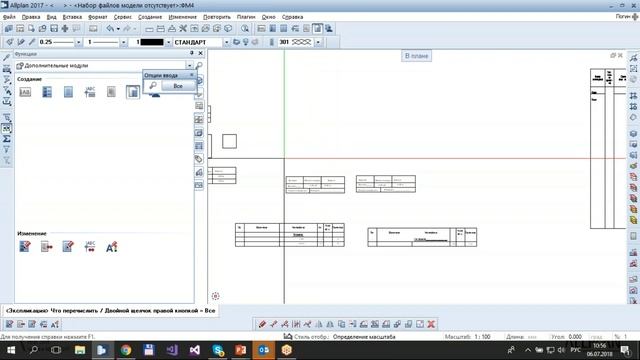Open the Справка menu
The image size is (640, 360).
pyautogui.click(x=292, y=17)
